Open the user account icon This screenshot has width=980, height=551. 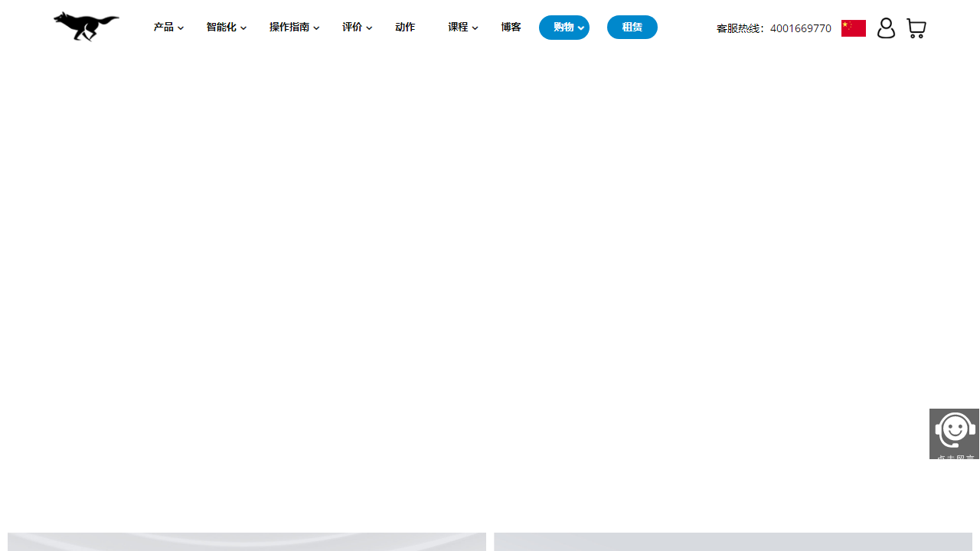click(x=886, y=28)
